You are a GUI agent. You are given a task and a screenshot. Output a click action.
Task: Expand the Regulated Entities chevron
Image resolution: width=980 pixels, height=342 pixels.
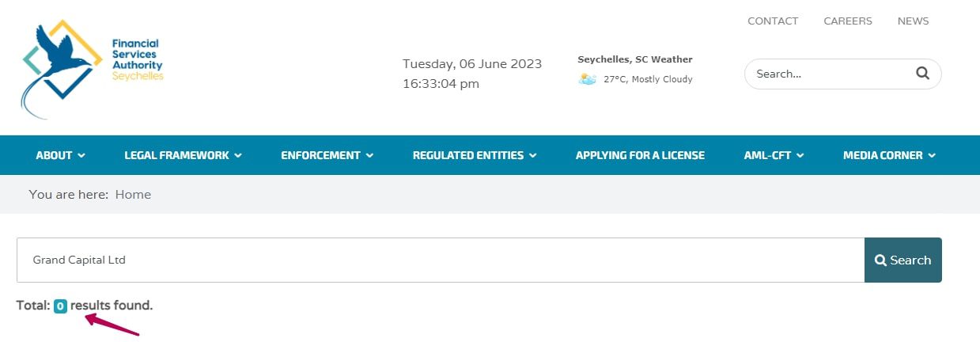(x=533, y=156)
